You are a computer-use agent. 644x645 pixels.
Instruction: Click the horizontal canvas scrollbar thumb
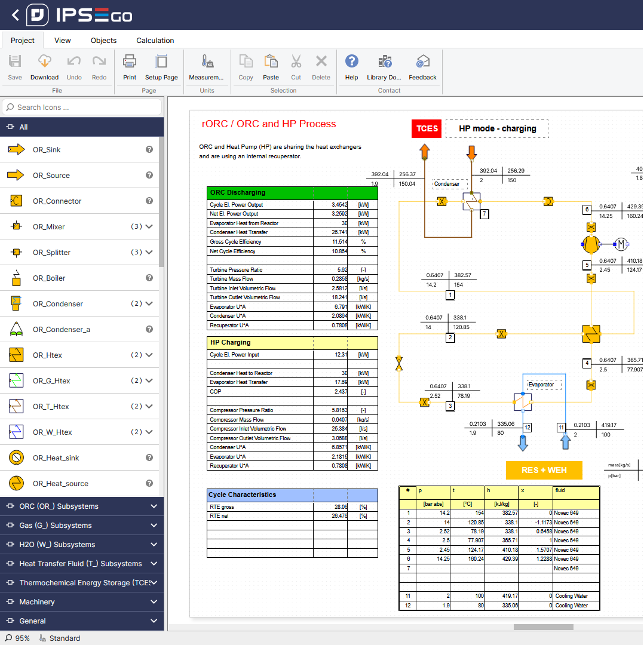pyautogui.click(x=543, y=627)
